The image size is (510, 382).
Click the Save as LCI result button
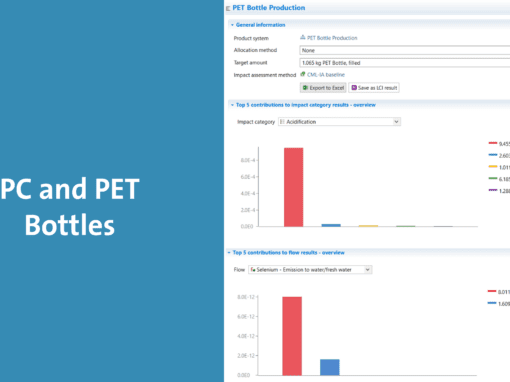(x=374, y=88)
